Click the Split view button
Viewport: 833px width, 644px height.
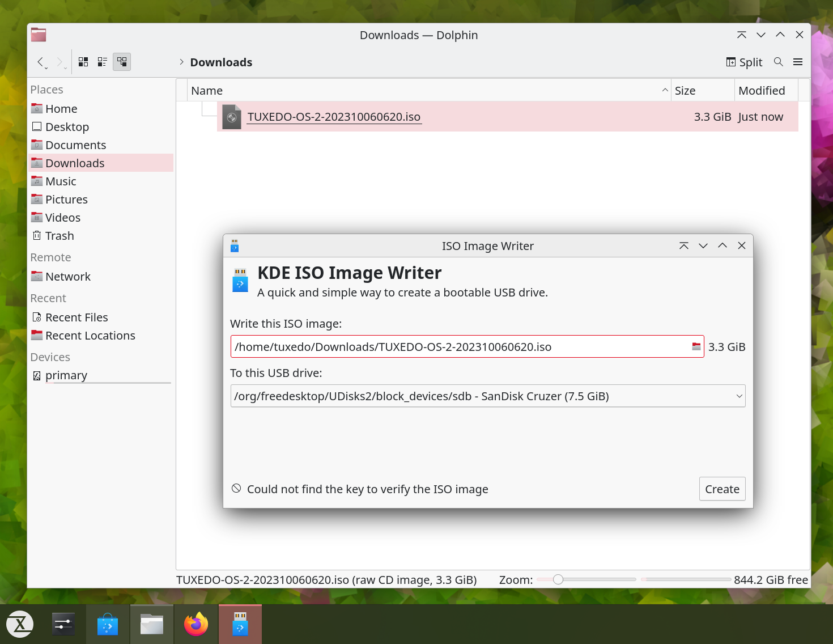[745, 62]
